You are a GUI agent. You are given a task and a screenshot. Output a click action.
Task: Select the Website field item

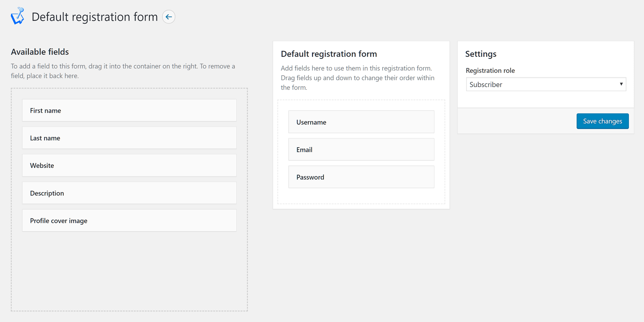129,166
